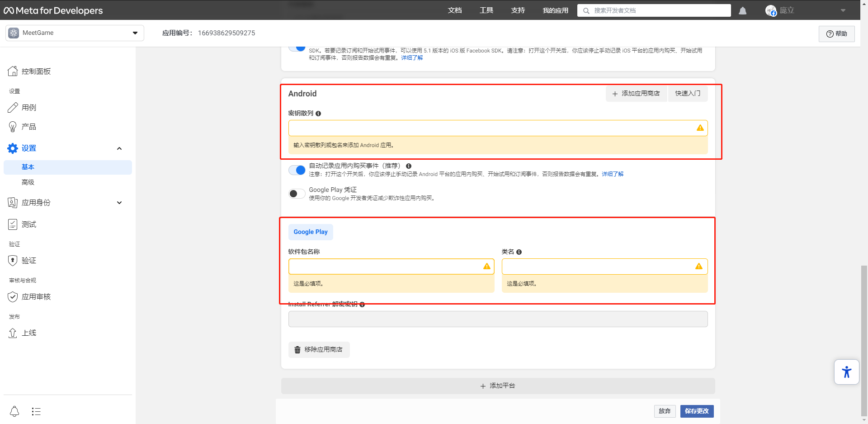Click 保存更改 save button
This screenshot has height=424, width=868.
pos(697,411)
